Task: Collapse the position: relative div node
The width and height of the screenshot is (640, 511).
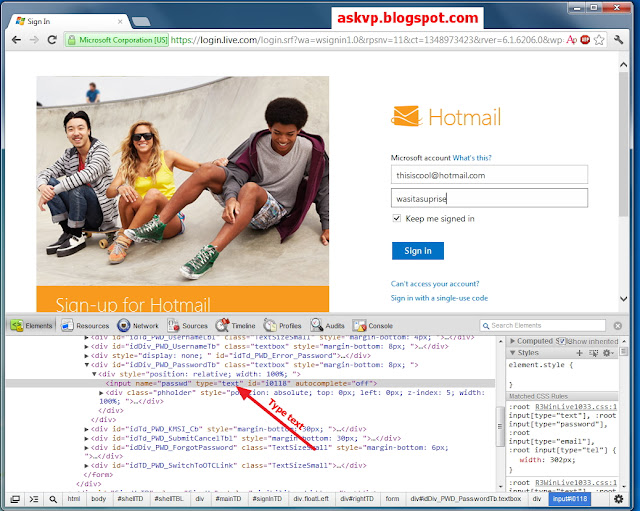Action: pos(94,374)
